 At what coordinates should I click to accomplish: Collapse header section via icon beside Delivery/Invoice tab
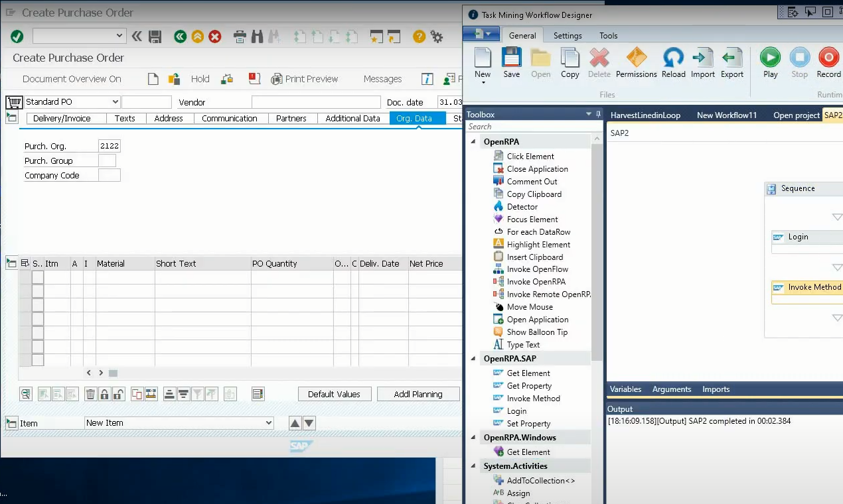pyautogui.click(x=11, y=118)
